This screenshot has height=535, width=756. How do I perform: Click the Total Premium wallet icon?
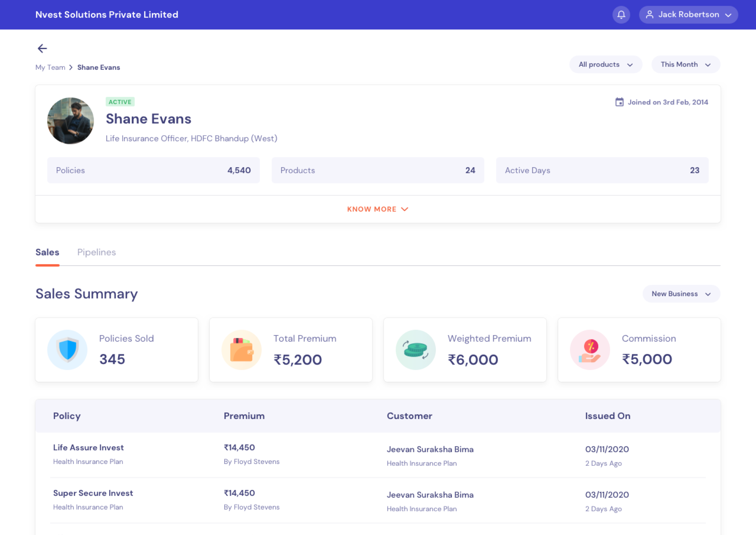[241, 350]
